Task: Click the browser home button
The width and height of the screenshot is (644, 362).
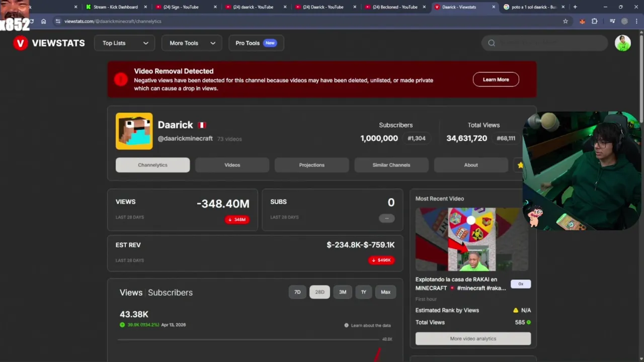Action: click(43, 21)
